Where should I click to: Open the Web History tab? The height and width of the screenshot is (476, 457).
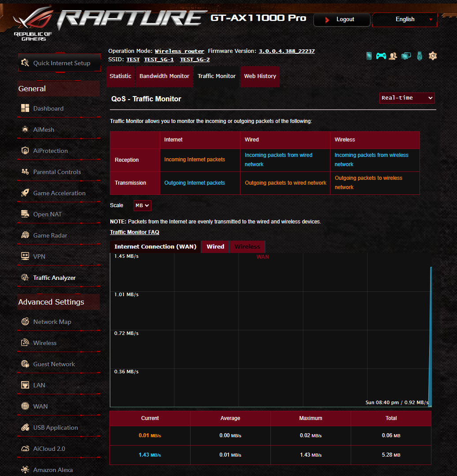(x=260, y=76)
